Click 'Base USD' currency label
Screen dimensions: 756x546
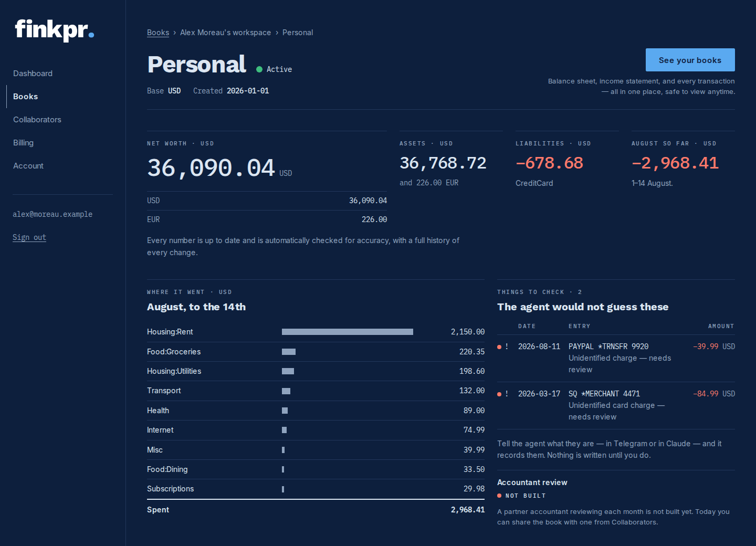coord(164,91)
